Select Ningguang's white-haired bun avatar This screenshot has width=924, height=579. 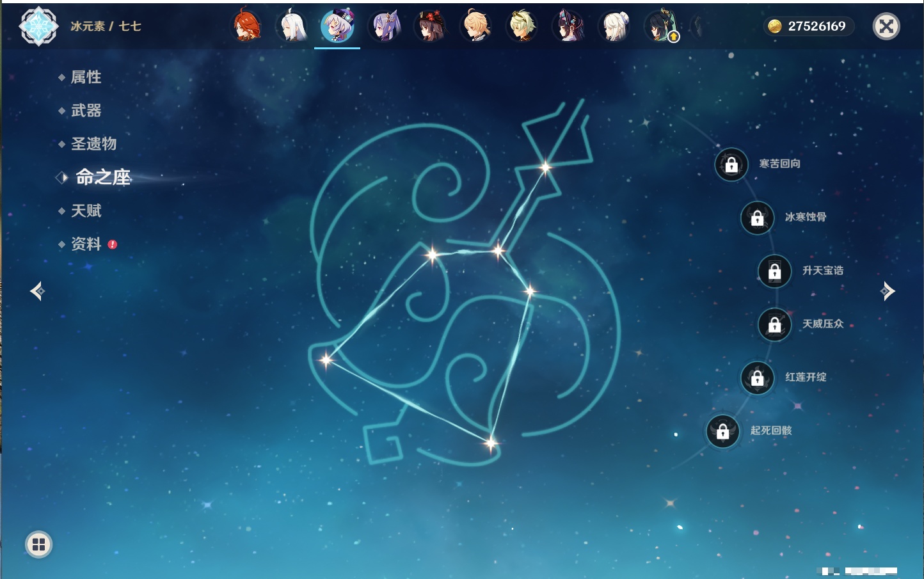[x=614, y=26]
